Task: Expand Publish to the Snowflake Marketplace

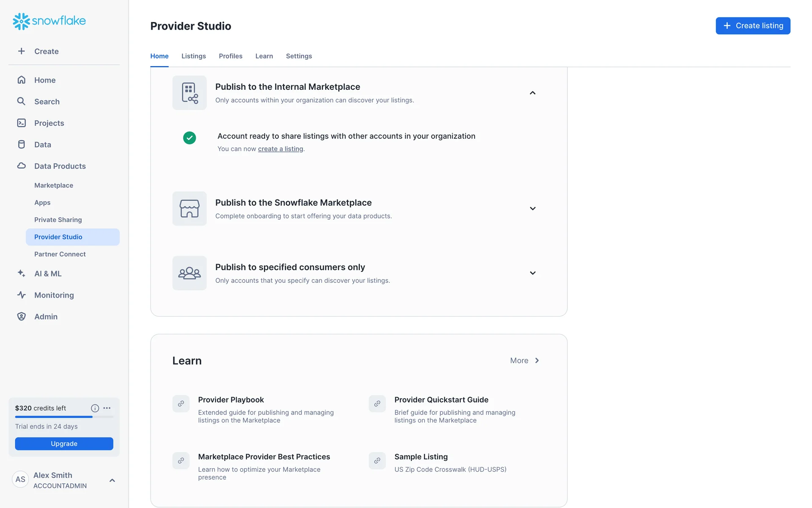Action: pos(532,208)
